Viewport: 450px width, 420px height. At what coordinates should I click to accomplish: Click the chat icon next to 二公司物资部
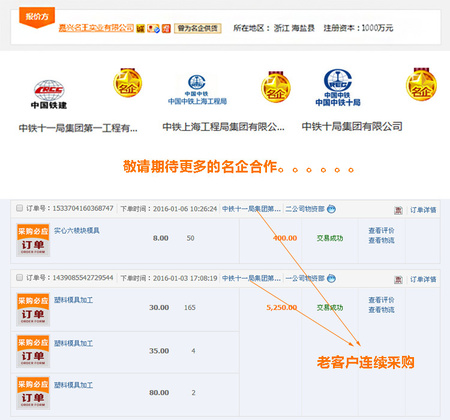(331, 209)
